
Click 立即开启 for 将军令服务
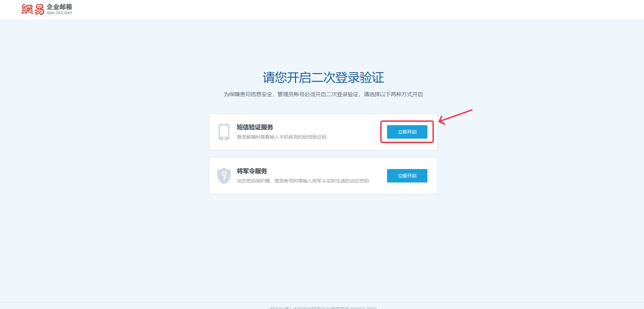[x=407, y=176]
